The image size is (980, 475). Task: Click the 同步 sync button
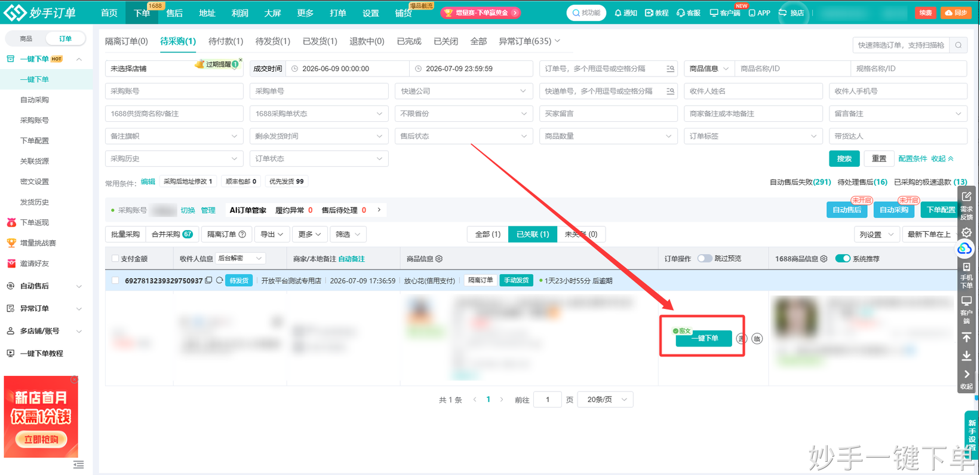coord(956,13)
